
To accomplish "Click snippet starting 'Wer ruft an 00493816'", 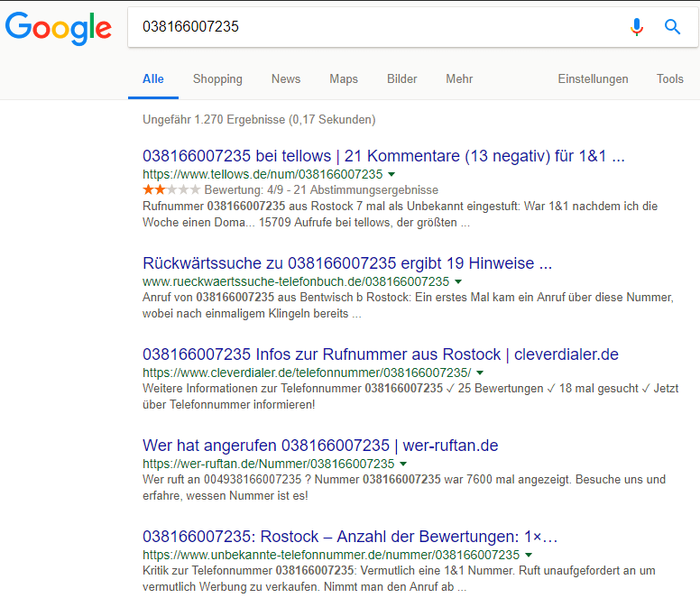I will pos(404,487).
